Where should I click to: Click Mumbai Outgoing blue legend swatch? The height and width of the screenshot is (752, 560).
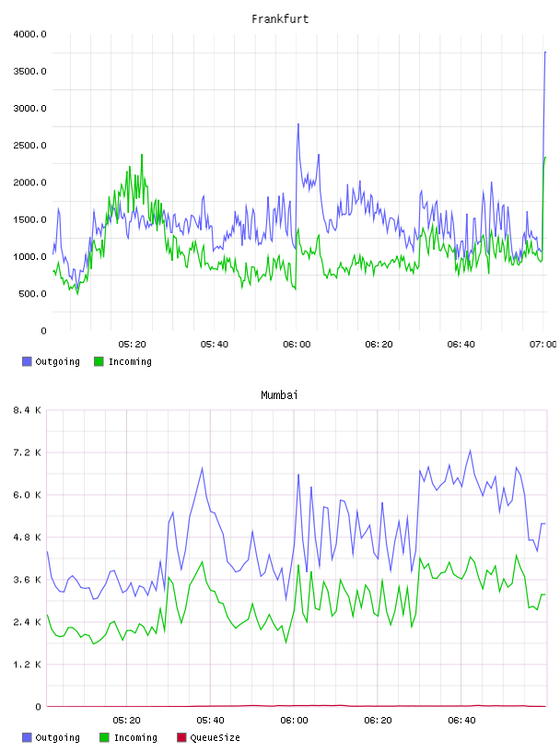pyautogui.click(x=27, y=737)
